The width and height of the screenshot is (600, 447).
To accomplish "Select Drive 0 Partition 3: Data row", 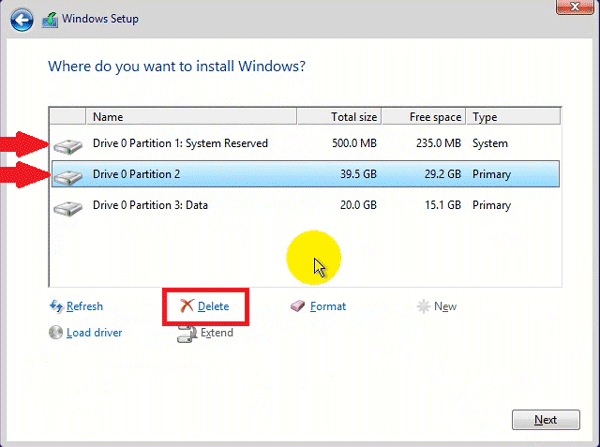I will pyautogui.click(x=180, y=206).
